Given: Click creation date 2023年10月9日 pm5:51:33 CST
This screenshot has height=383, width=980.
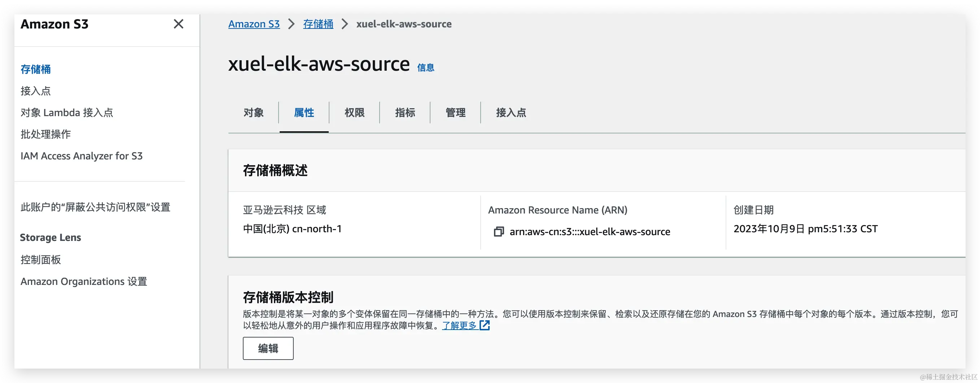Looking at the screenshot, I should pyautogui.click(x=805, y=229).
